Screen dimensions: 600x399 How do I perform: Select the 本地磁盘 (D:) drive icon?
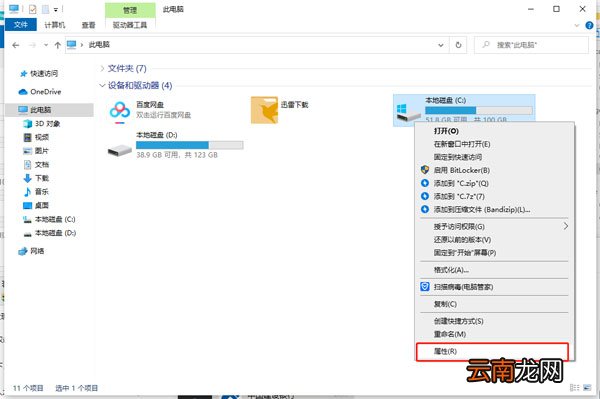coord(120,150)
